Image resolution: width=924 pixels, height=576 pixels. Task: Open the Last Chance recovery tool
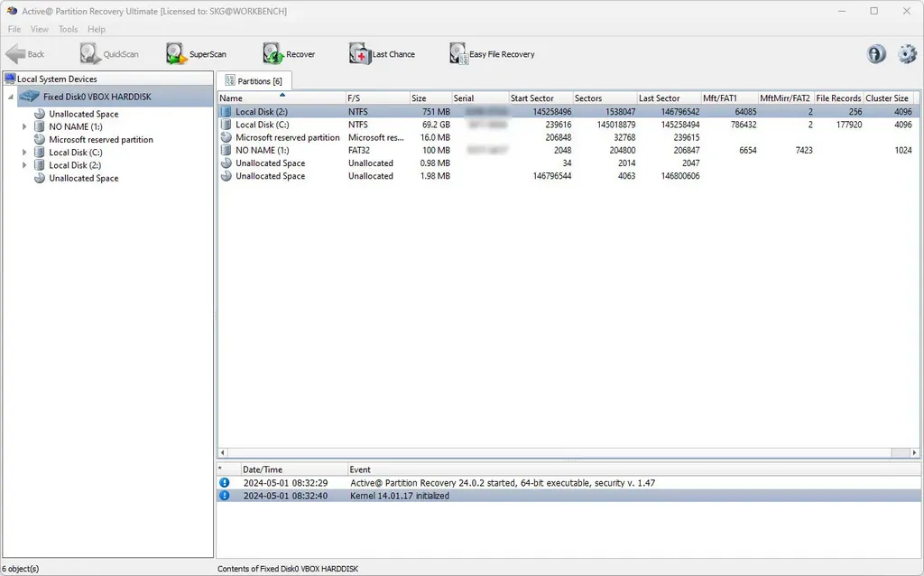point(382,54)
